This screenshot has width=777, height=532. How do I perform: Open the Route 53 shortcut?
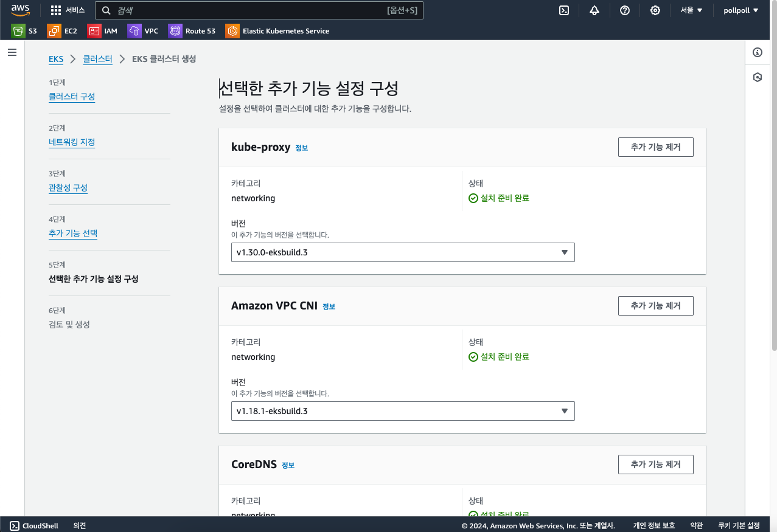click(192, 31)
